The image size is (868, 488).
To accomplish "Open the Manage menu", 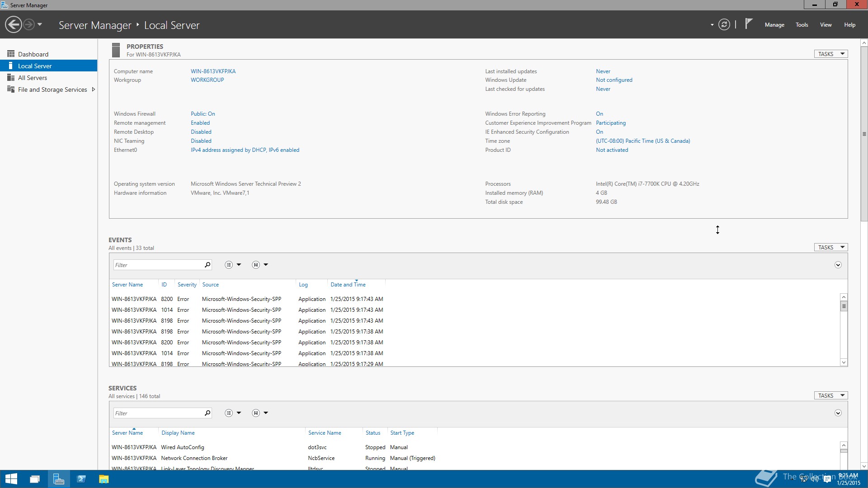I will 774,25.
